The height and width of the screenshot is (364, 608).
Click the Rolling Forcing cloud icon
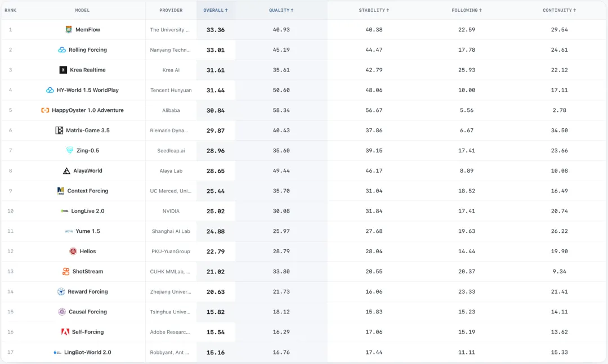click(62, 50)
